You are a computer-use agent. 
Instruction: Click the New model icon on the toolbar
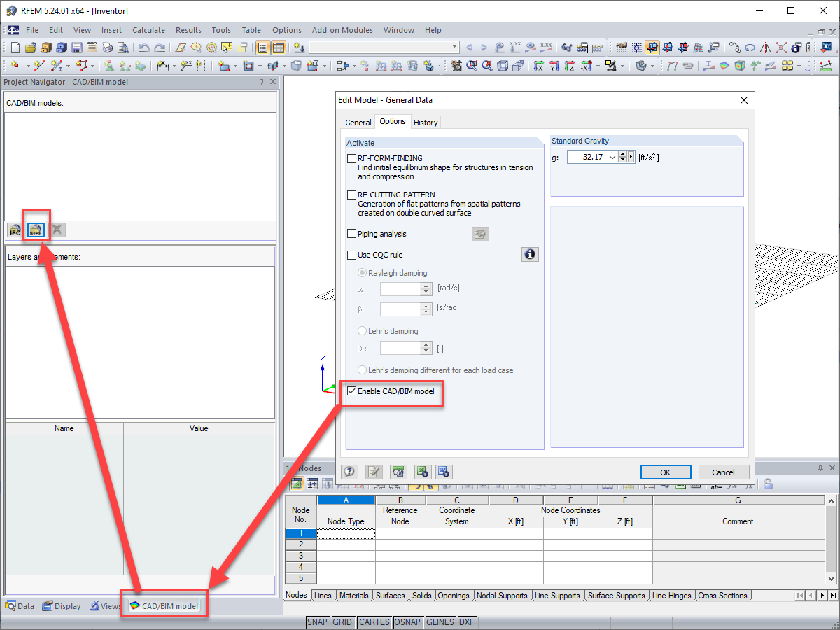(x=14, y=48)
